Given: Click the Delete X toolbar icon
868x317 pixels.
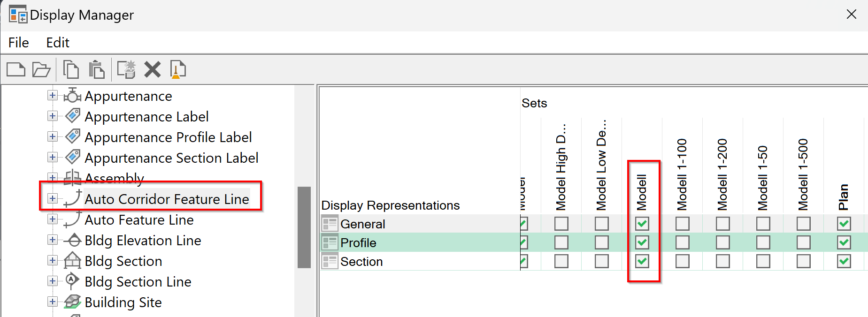Looking at the screenshot, I should tap(152, 70).
